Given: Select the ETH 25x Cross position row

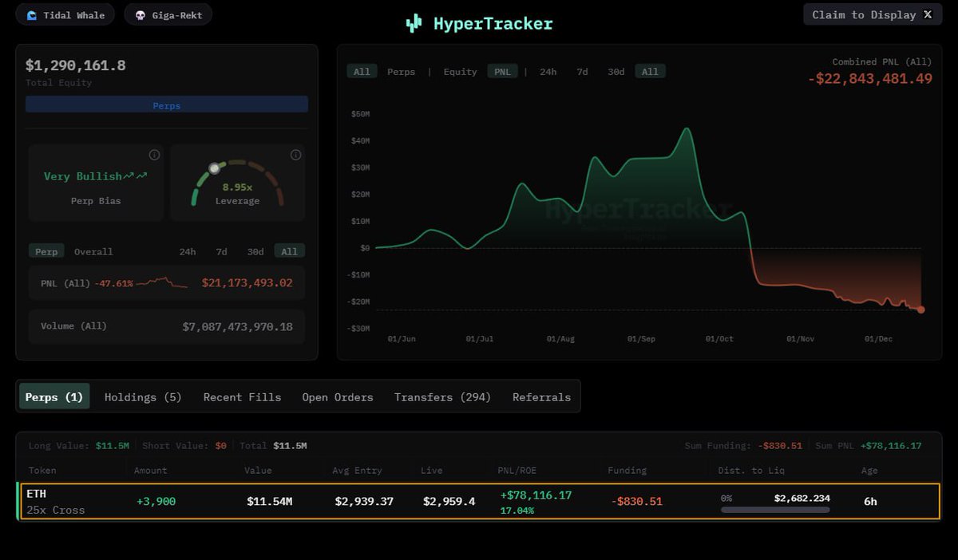Looking at the screenshot, I should (479, 501).
